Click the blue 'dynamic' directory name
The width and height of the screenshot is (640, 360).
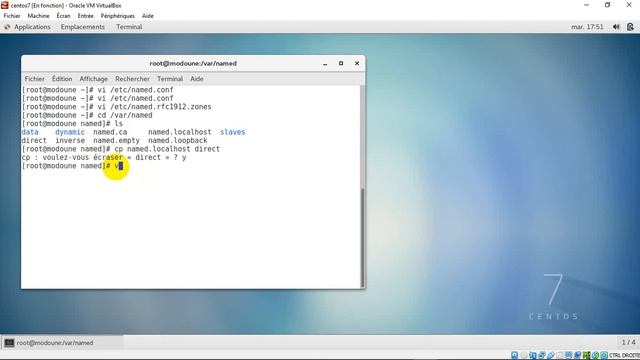70,132
